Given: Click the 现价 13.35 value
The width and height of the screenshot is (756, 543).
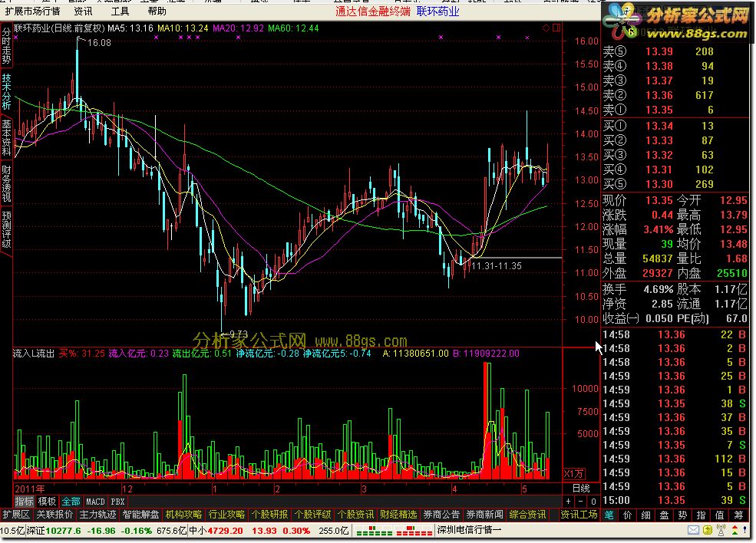Looking at the screenshot, I should (x=659, y=200).
